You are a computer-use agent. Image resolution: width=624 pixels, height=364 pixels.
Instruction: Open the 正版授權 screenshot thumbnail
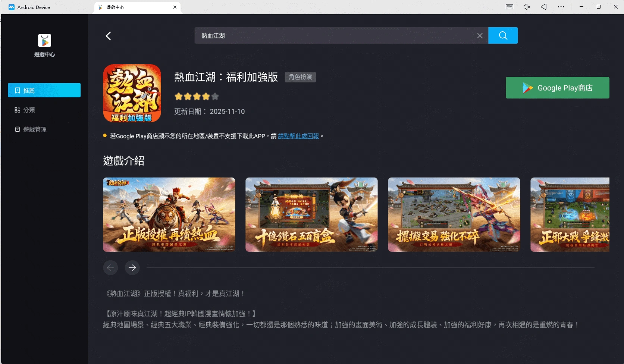(169, 215)
